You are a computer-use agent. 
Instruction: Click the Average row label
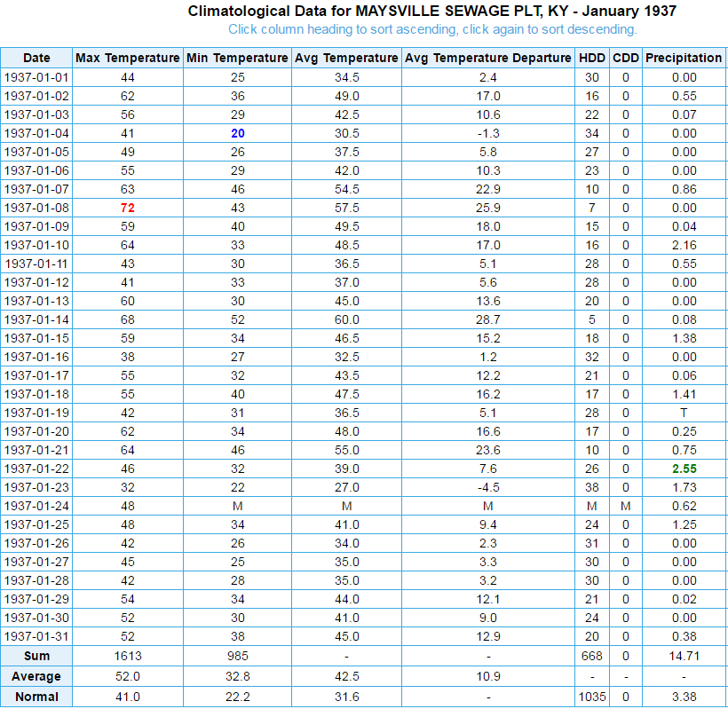tap(36, 676)
